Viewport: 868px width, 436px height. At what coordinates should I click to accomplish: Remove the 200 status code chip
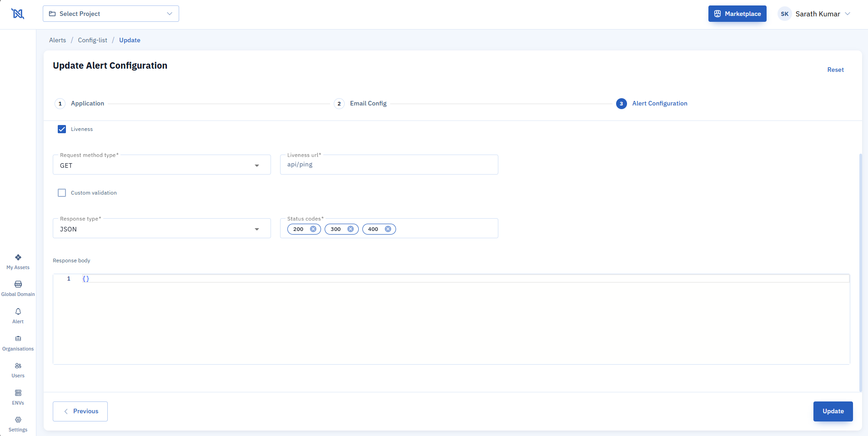[x=313, y=229]
